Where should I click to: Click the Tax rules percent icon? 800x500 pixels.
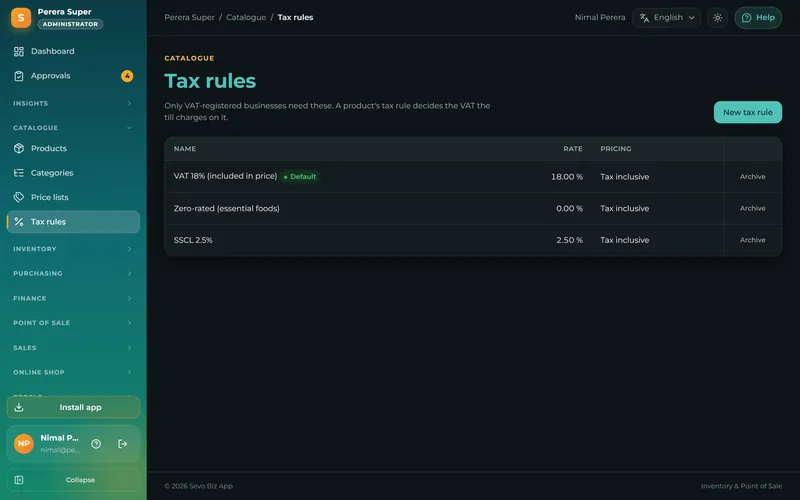click(19, 221)
